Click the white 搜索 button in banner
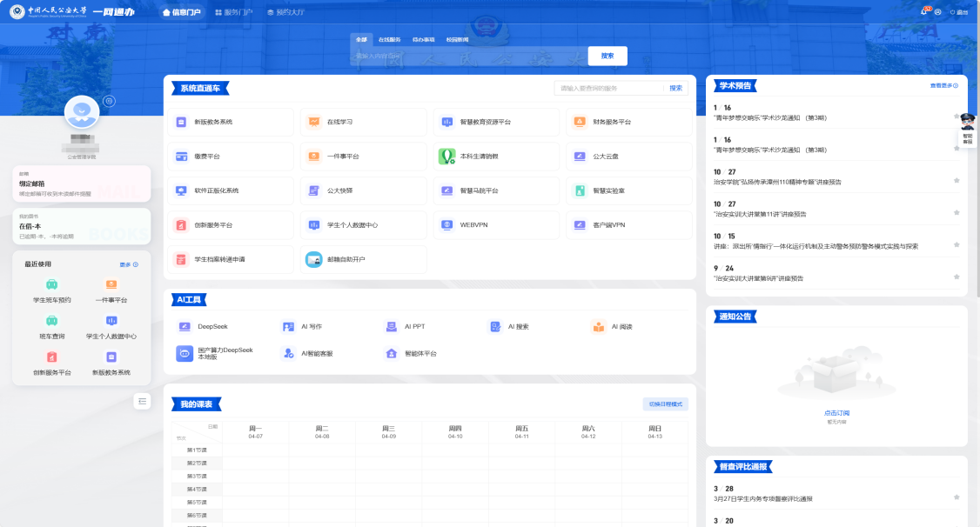 click(607, 56)
